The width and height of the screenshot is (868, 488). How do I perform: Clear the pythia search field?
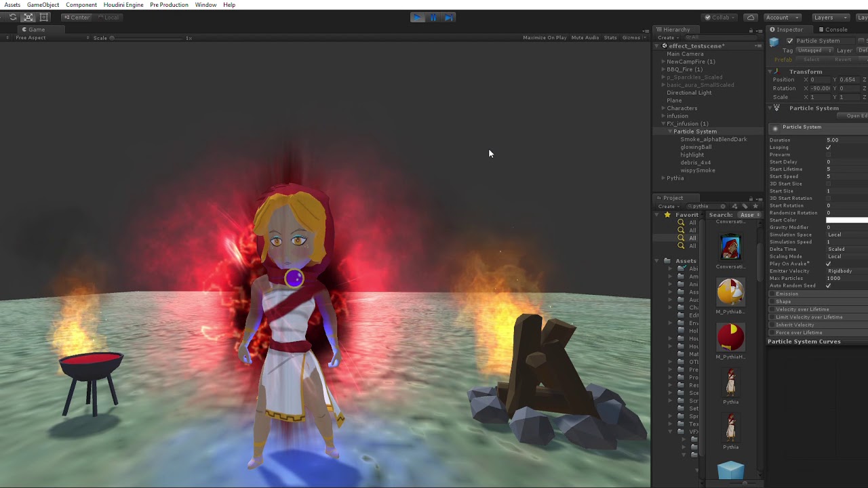tap(723, 206)
